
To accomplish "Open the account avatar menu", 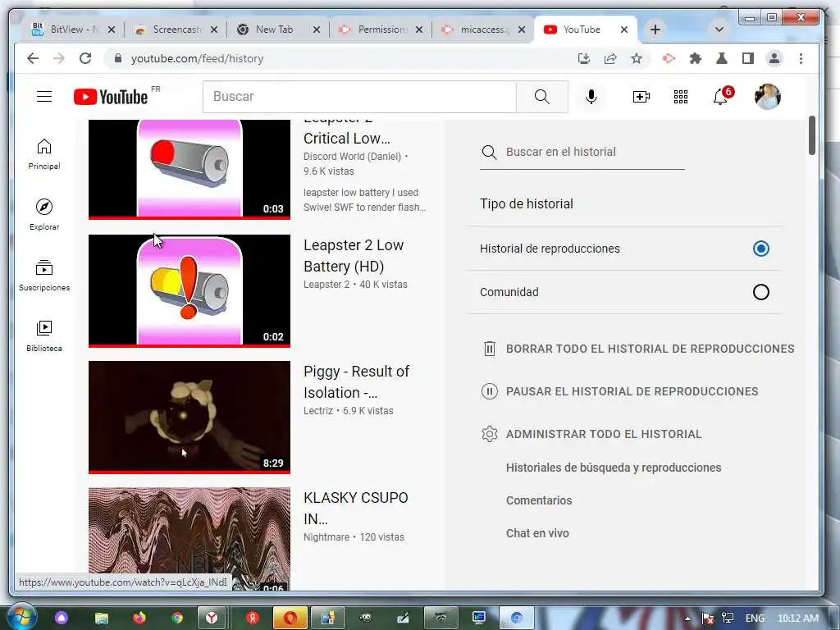I will 767,97.
